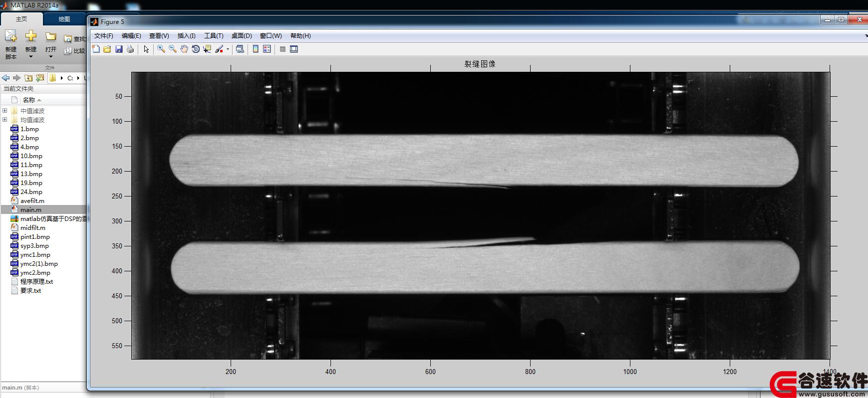Select the file ymc2(1).bmp
The width and height of the screenshot is (868, 398).
point(39,264)
